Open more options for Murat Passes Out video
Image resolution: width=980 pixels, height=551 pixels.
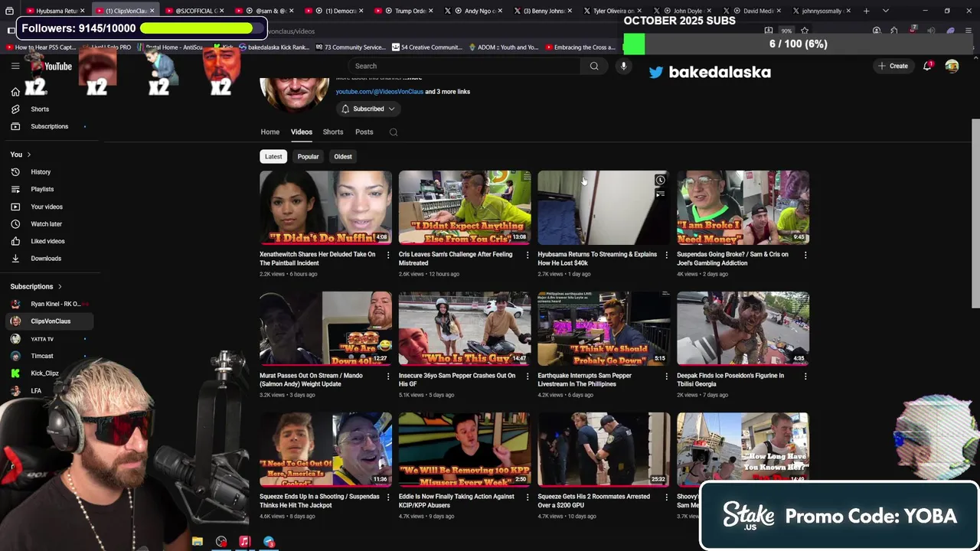pyautogui.click(x=387, y=377)
